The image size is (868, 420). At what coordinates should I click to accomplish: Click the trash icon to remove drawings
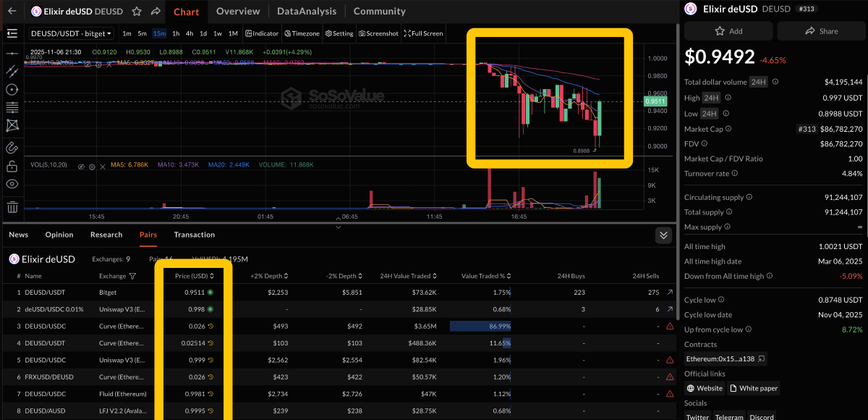[x=12, y=207]
